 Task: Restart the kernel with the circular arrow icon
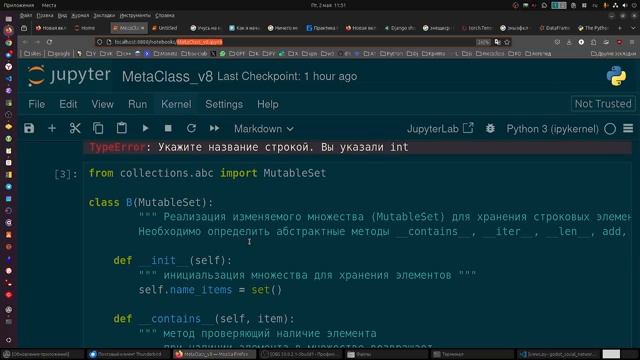point(191,129)
